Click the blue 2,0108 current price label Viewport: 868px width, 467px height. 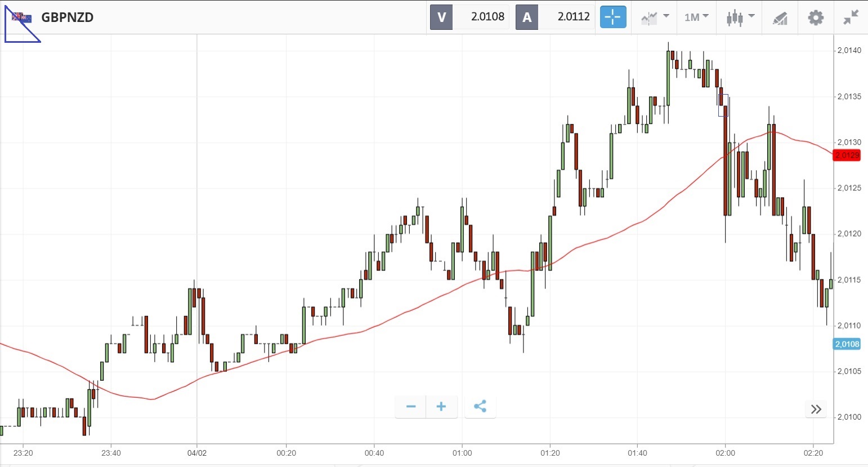click(x=847, y=344)
